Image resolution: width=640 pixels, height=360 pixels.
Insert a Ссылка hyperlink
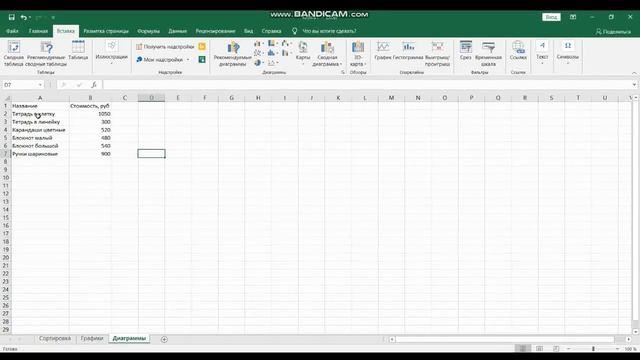(518, 51)
